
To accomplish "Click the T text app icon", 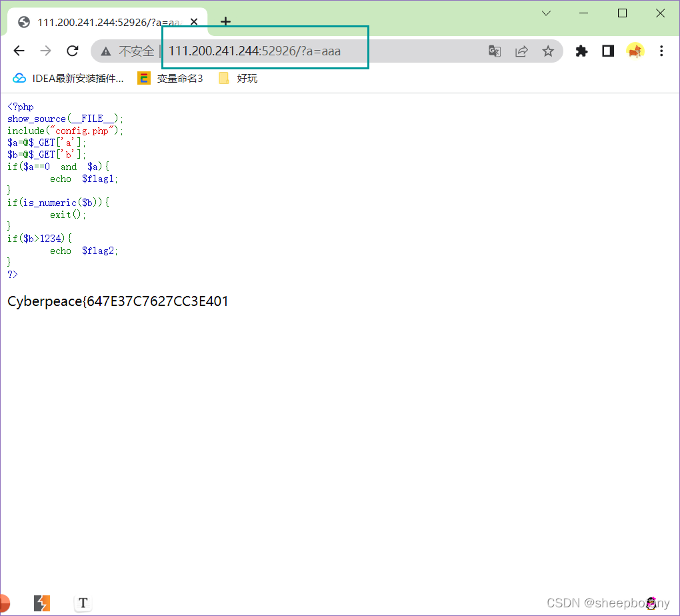I will point(83,603).
